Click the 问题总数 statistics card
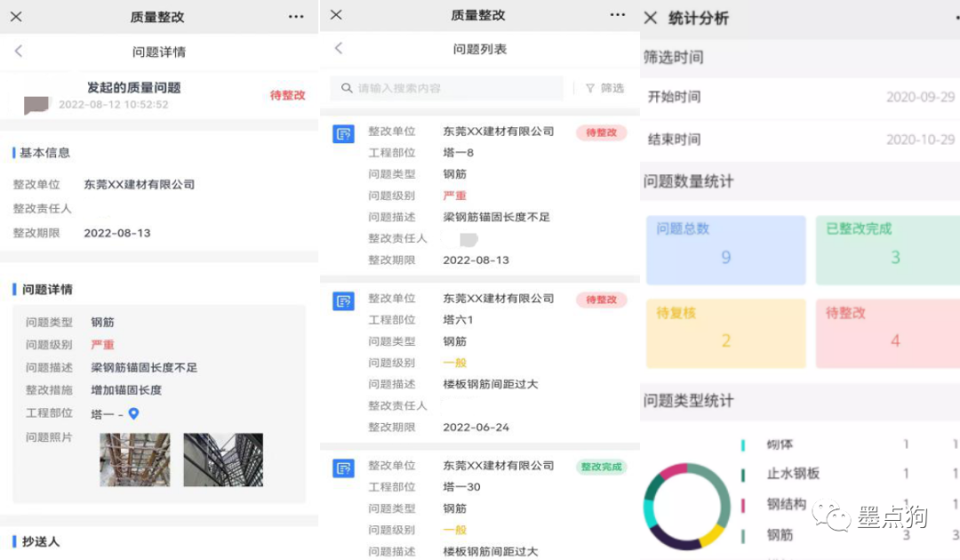 point(725,250)
